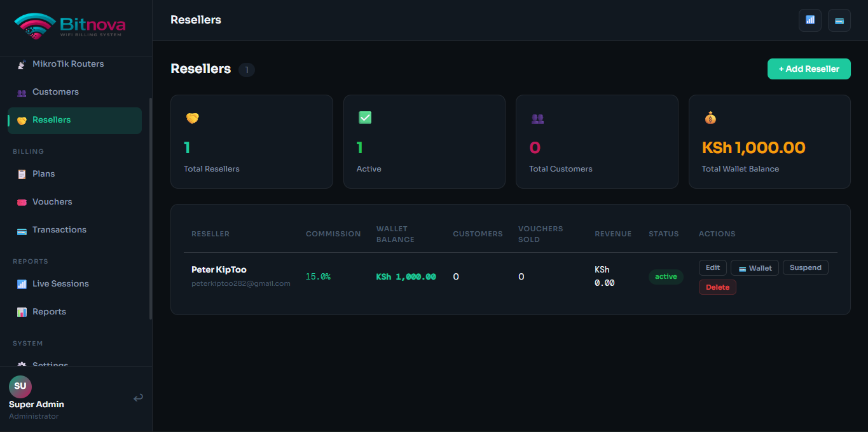This screenshot has width=868, height=432.
Task: Click the Total Wallet Balance card amount
Action: (754, 148)
